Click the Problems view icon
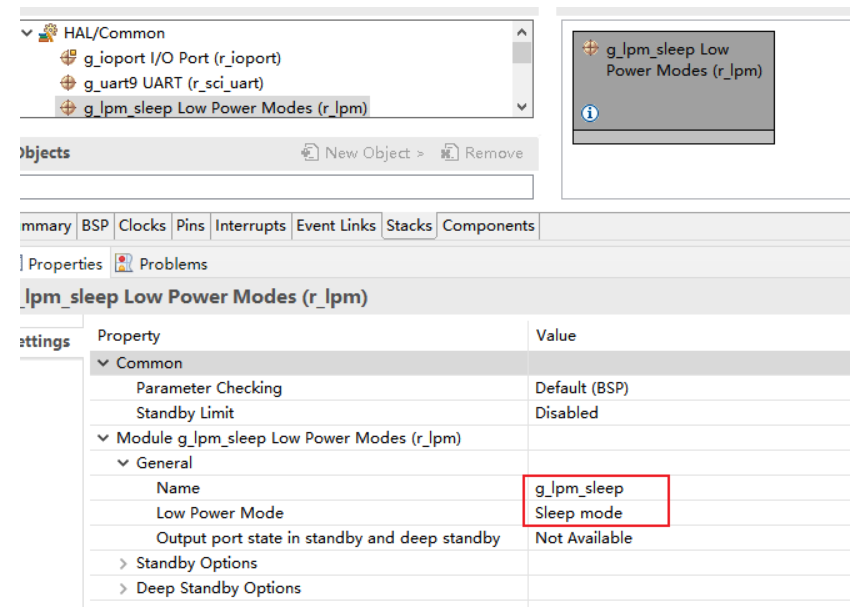The image size is (866, 611). click(124, 264)
